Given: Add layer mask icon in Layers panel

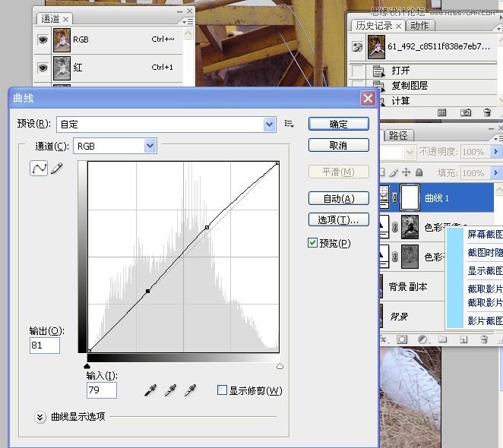Looking at the screenshot, I should [402, 339].
